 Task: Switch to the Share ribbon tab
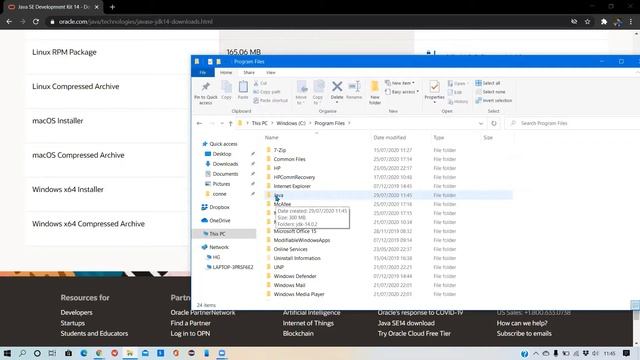point(249,72)
